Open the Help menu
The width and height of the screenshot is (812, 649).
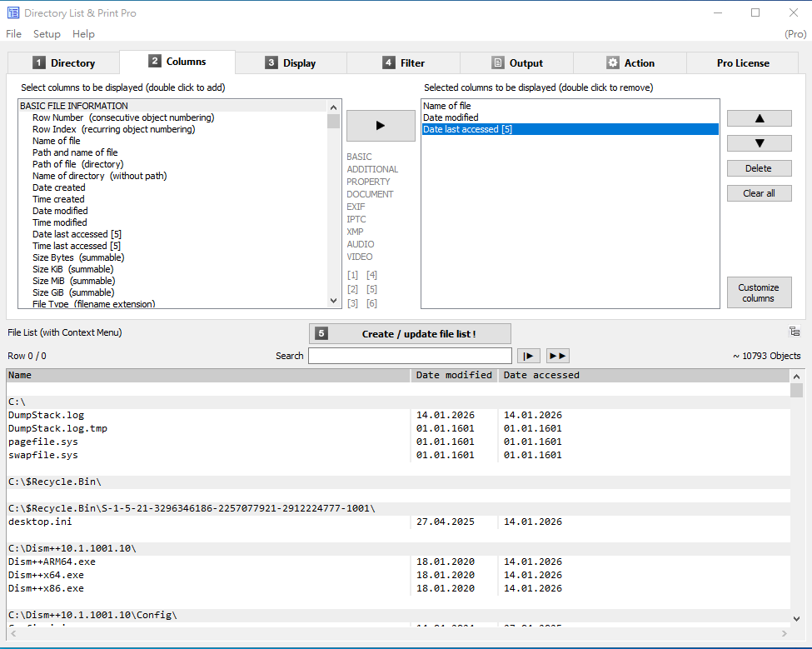[83, 34]
